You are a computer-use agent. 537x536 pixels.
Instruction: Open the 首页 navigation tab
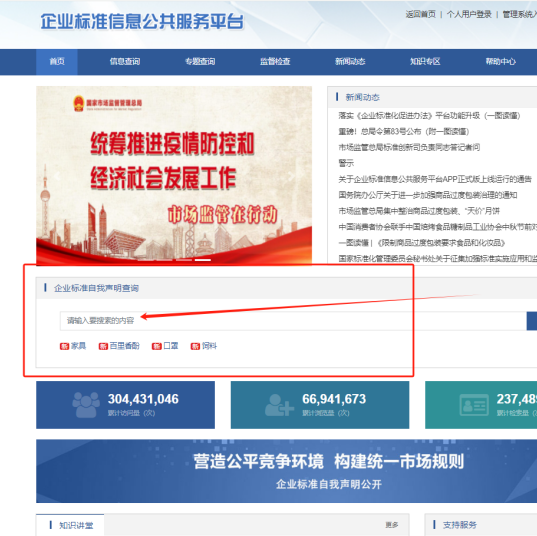pos(57,62)
